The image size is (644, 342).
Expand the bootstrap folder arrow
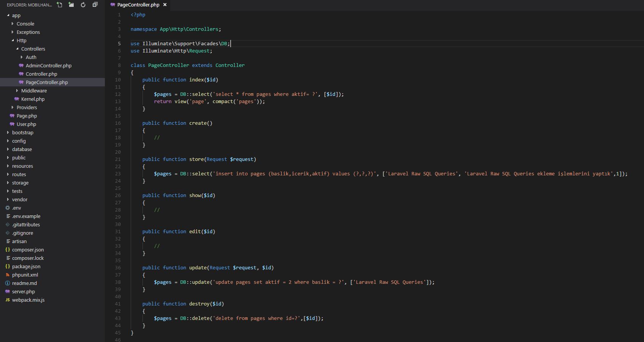point(8,132)
